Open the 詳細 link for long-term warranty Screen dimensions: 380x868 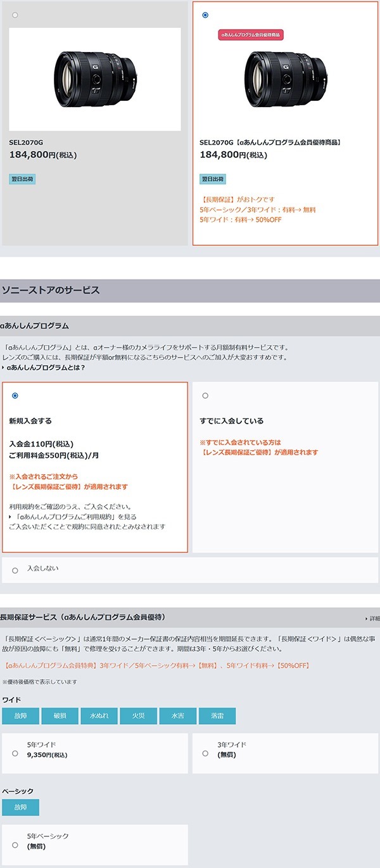tap(372, 618)
